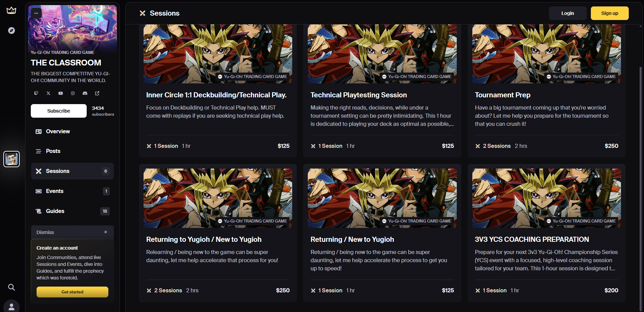Open 3V3 YCS COACHING PREPARATION title
This screenshot has height=312, width=644.
(532, 239)
